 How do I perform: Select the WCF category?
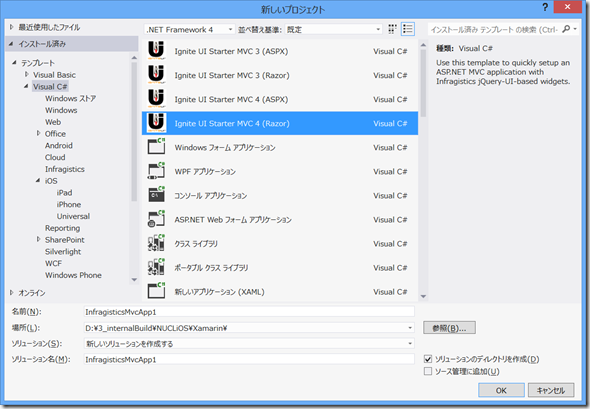coord(53,263)
